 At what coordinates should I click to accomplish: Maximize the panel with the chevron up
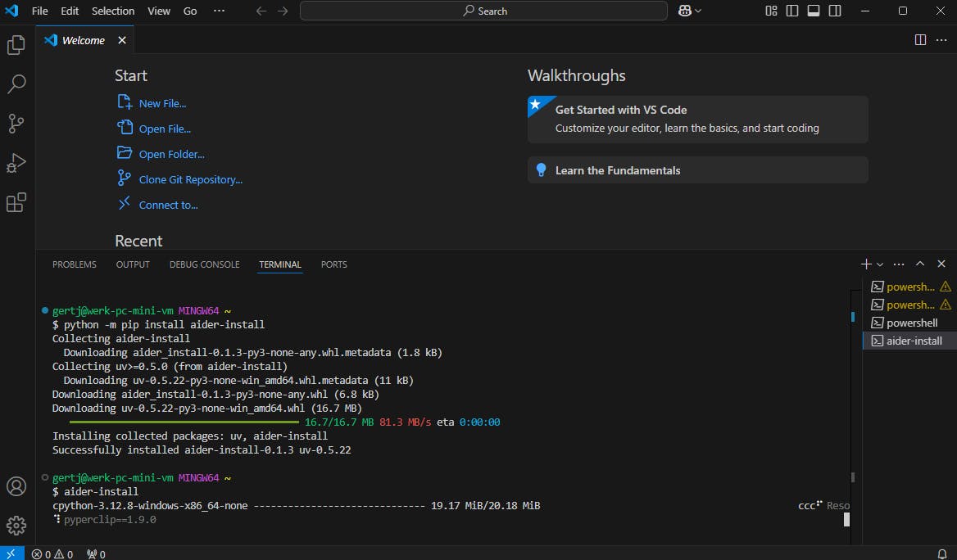tap(920, 264)
